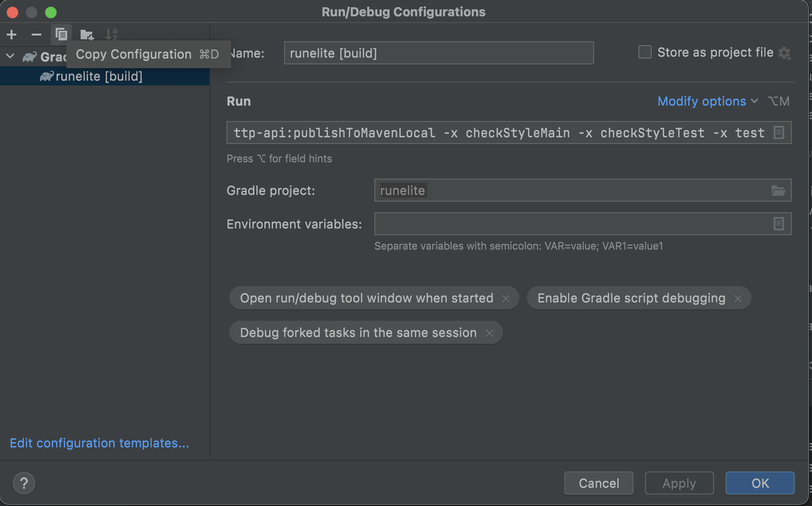Image resolution: width=812 pixels, height=506 pixels.
Task: Remove 'Enable Gradle script debugging' option
Action: [x=738, y=299]
